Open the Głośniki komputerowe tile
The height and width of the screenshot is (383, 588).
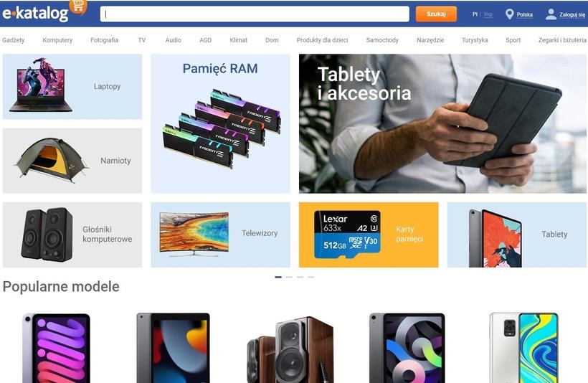(x=72, y=235)
